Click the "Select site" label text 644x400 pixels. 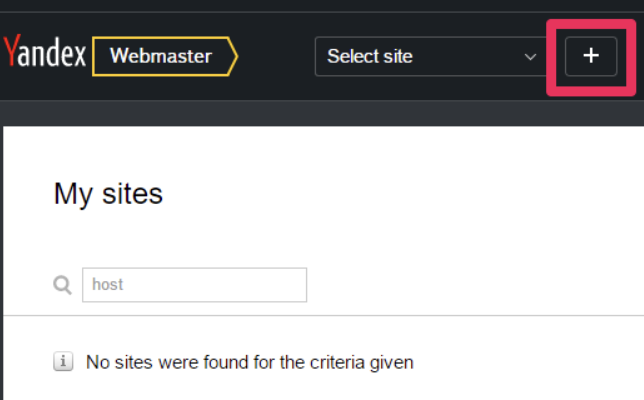pos(370,56)
